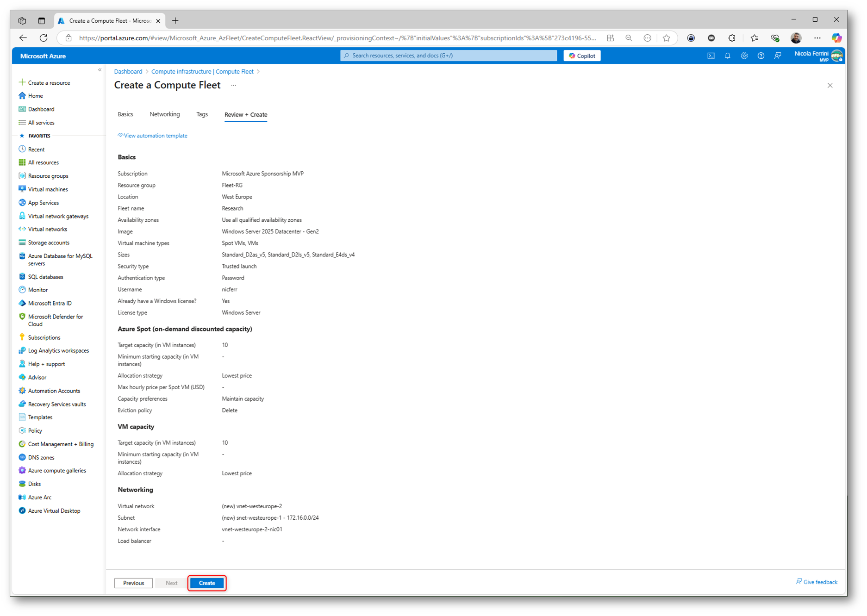
Task: Open the more options ellipsis by the title
Action: coord(233,85)
